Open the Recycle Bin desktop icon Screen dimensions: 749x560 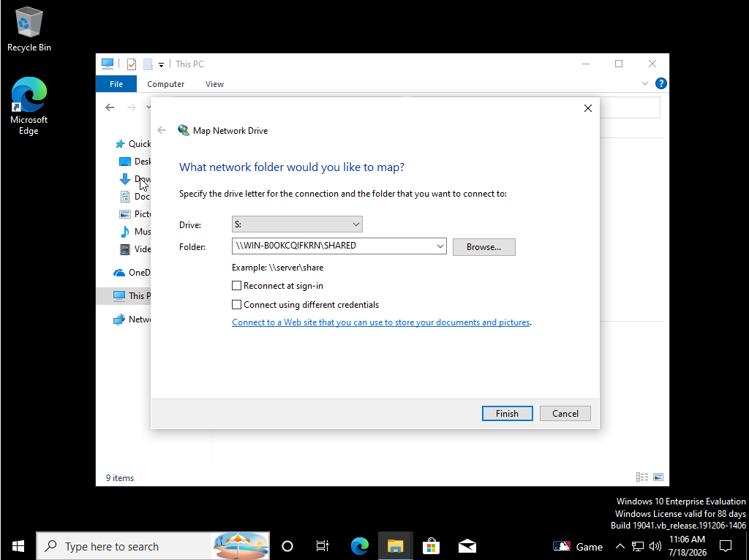click(x=29, y=29)
